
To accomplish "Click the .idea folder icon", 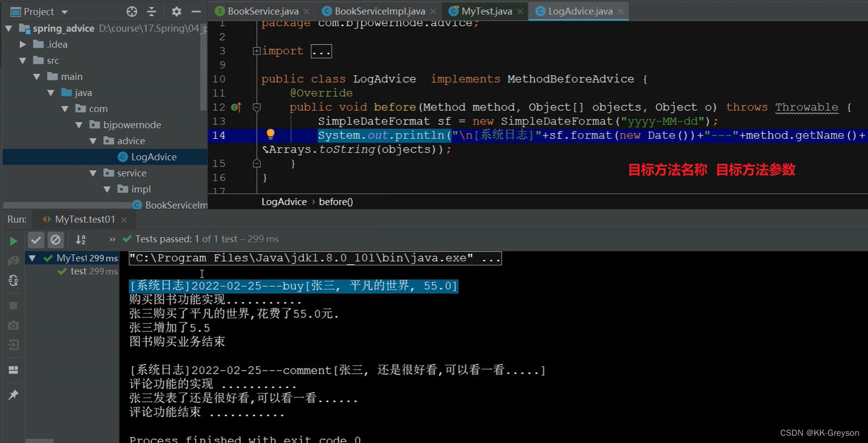I will [38, 44].
